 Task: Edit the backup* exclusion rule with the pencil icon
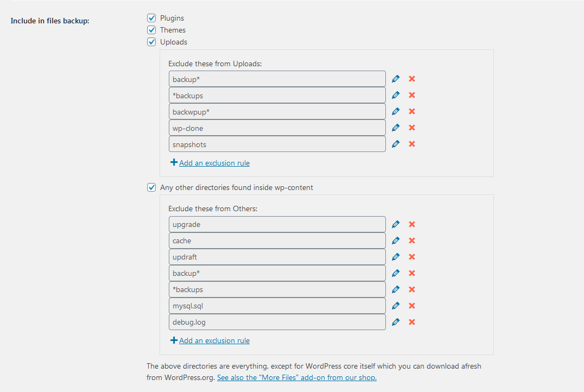395,78
